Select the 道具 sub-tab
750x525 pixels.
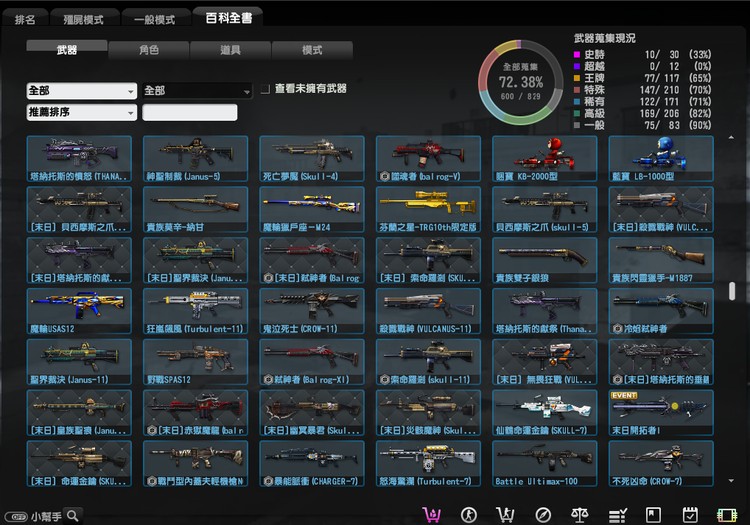point(231,50)
